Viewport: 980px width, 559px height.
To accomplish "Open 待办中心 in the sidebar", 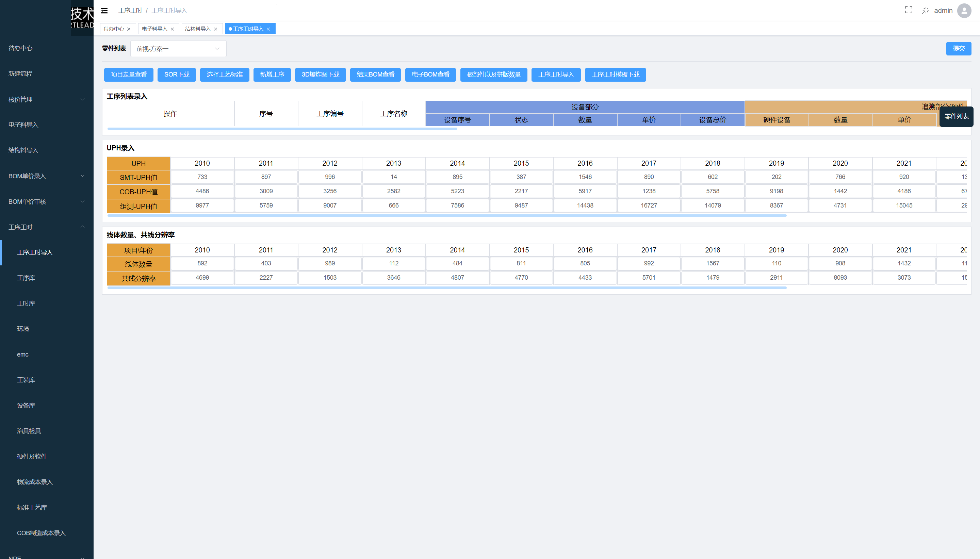I will click(46, 48).
